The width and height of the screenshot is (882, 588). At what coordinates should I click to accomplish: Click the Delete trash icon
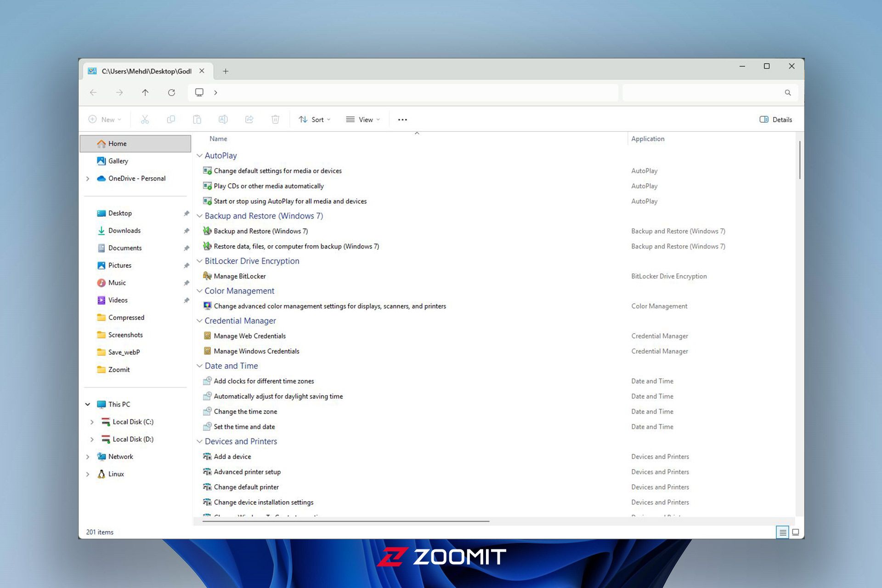[x=275, y=119]
